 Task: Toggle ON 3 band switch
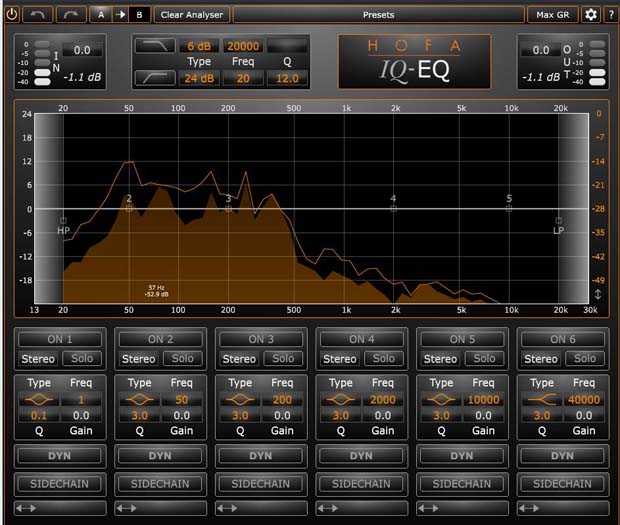(x=261, y=339)
